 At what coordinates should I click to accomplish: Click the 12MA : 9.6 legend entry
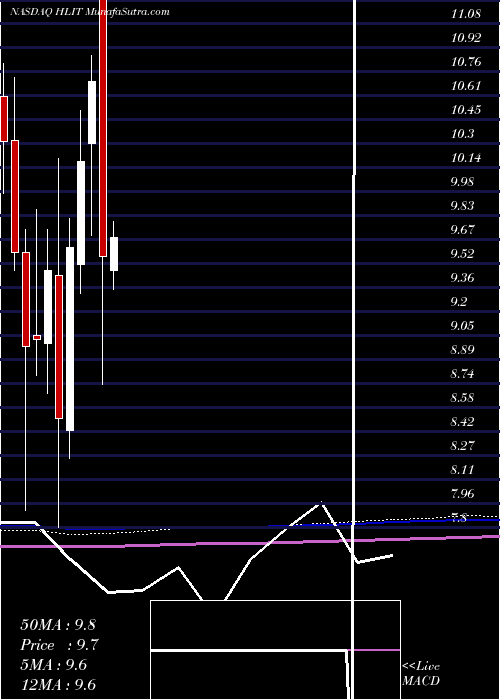click(x=58, y=685)
